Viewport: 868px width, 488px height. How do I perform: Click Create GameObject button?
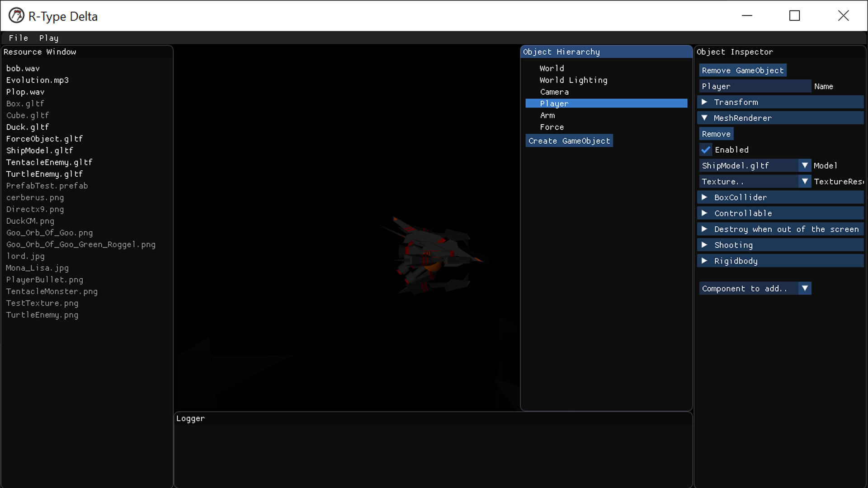pyautogui.click(x=569, y=141)
